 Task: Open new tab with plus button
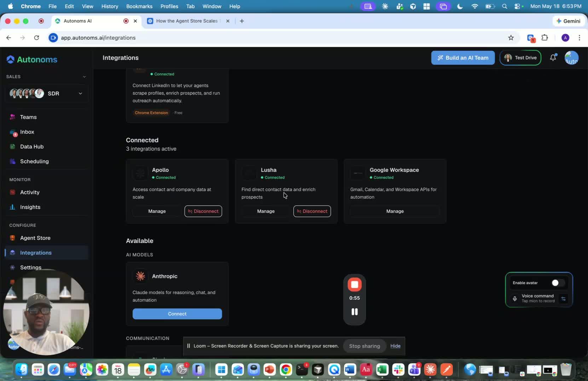242,21
